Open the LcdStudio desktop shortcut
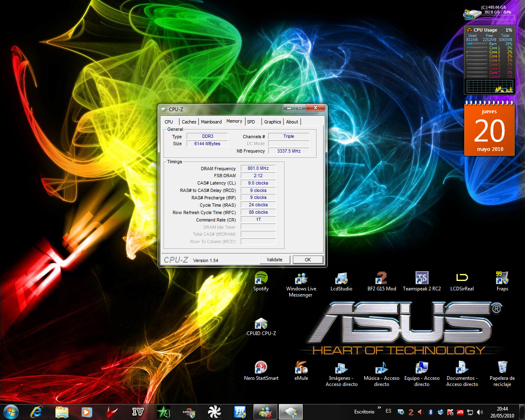This screenshot has width=525, height=420. [x=341, y=281]
